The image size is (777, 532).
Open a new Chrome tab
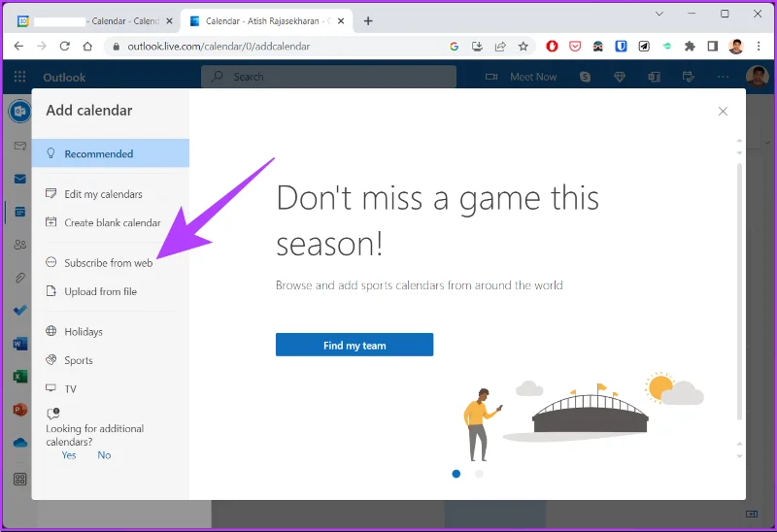click(368, 20)
